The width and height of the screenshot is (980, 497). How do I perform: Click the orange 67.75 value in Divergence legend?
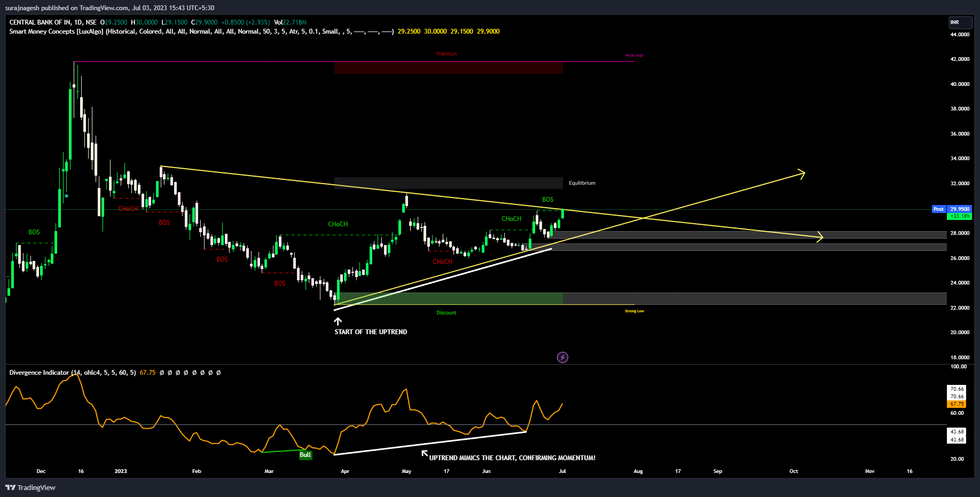(147, 373)
